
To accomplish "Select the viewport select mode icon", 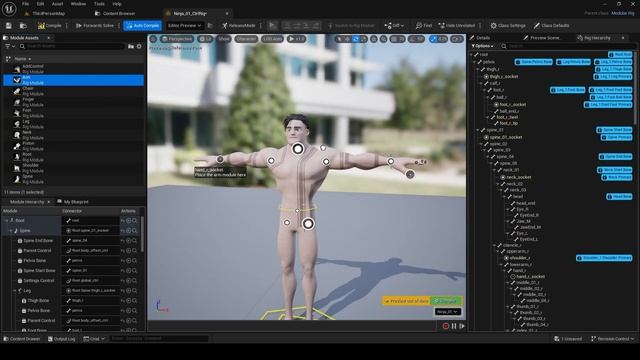I will (339, 39).
